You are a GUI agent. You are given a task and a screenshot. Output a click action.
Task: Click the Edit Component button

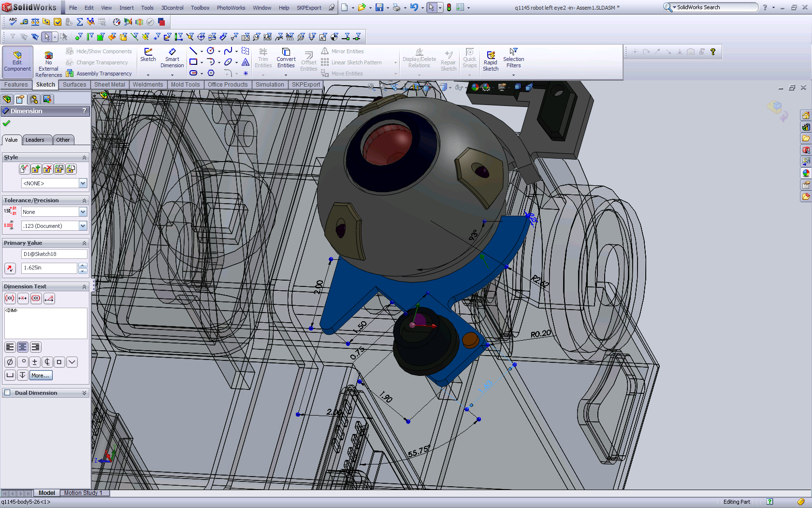pyautogui.click(x=17, y=62)
